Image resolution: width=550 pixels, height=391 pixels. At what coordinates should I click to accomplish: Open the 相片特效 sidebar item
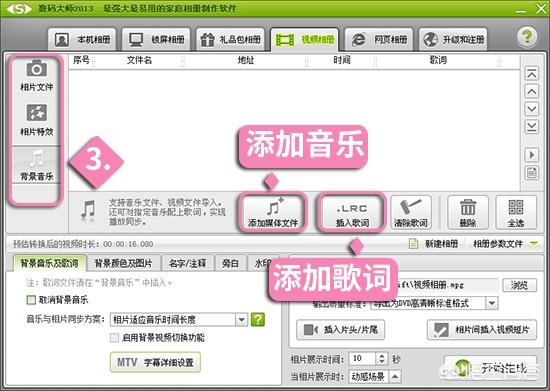click(x=36, y=120)
